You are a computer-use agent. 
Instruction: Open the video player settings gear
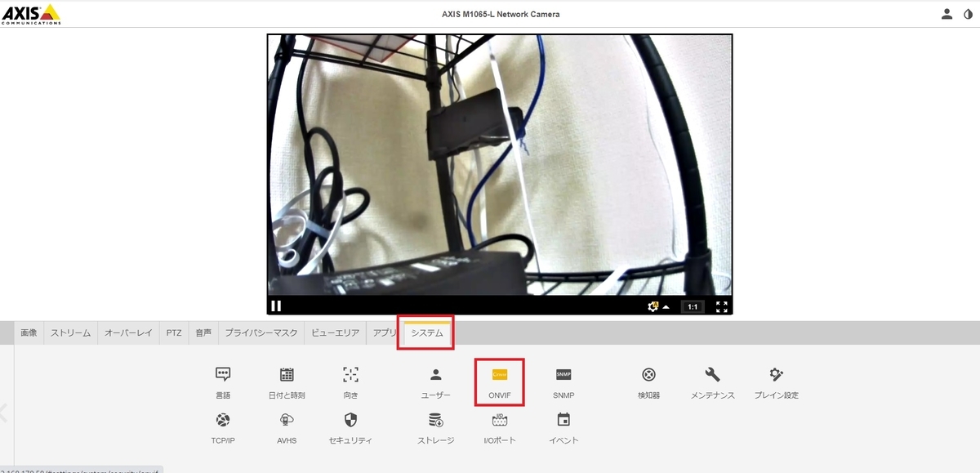[653, 306]
